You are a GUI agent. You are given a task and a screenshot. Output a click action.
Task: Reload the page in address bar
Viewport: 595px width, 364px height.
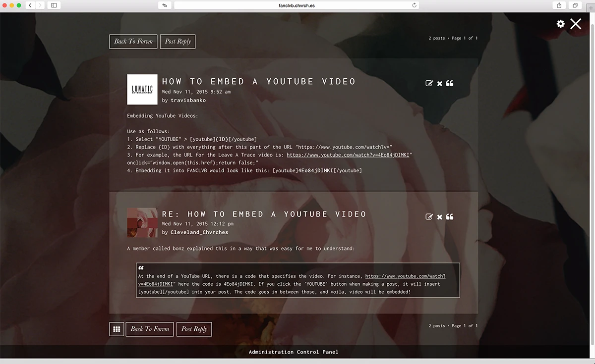click(414, 5)
